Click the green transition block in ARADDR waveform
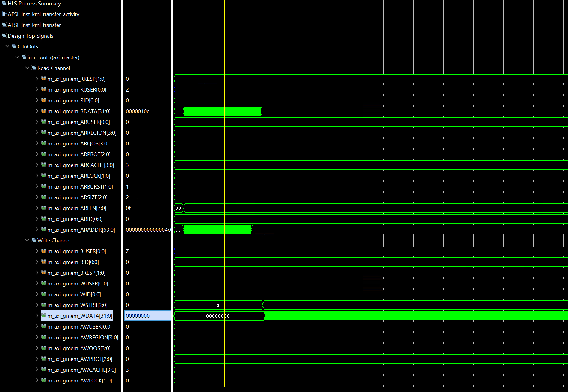 click(217, 230)
